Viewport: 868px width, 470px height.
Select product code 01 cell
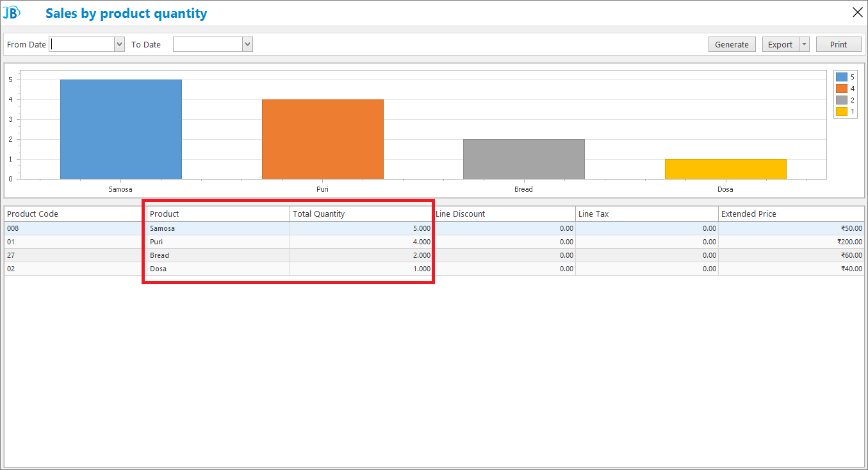76,242
